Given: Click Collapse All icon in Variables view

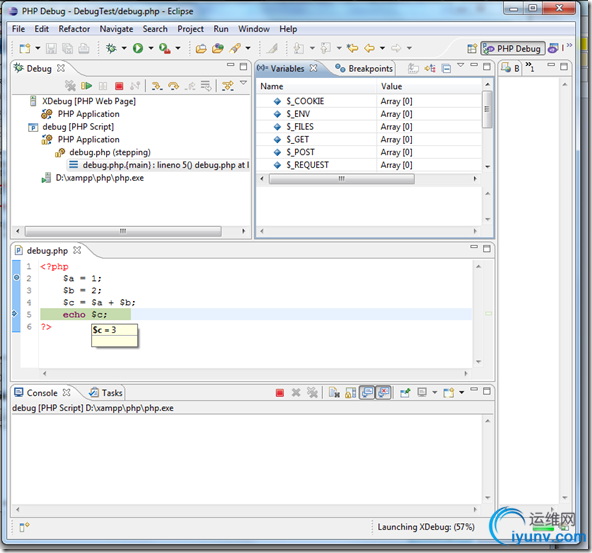Looking at the screenshot, I should (446, 69).
